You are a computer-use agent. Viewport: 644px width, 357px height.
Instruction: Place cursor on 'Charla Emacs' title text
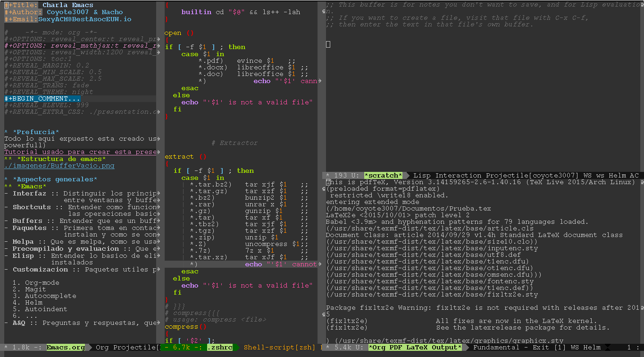click(x=68, y=5)
